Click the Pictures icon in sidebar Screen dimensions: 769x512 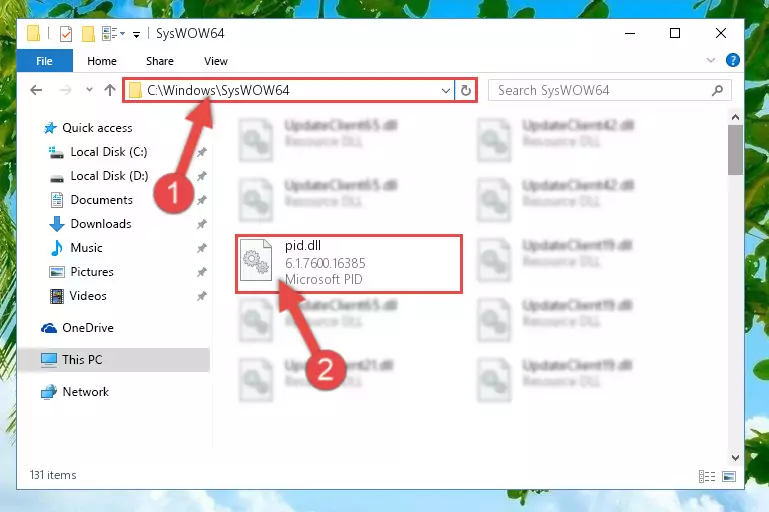pyautogui.click(x=57, y=272)
